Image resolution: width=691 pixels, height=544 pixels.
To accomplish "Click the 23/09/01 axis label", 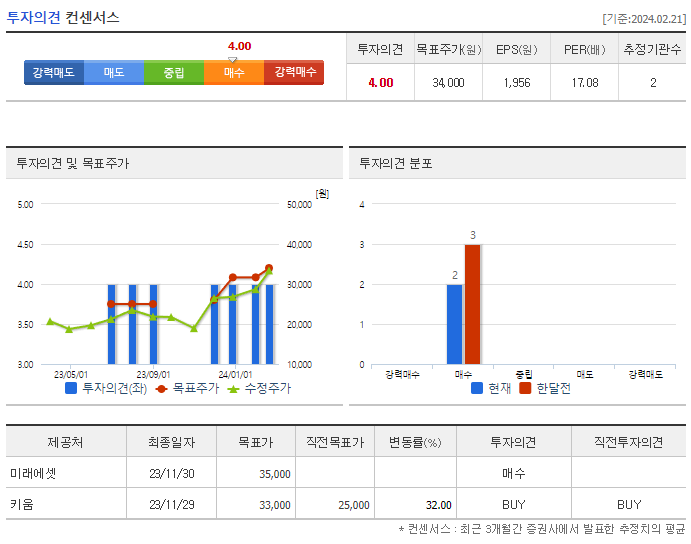I will point(153,375).
